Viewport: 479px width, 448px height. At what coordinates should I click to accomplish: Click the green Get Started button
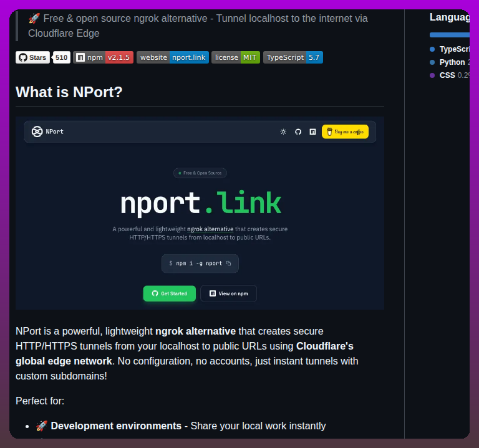pos(170,293)
